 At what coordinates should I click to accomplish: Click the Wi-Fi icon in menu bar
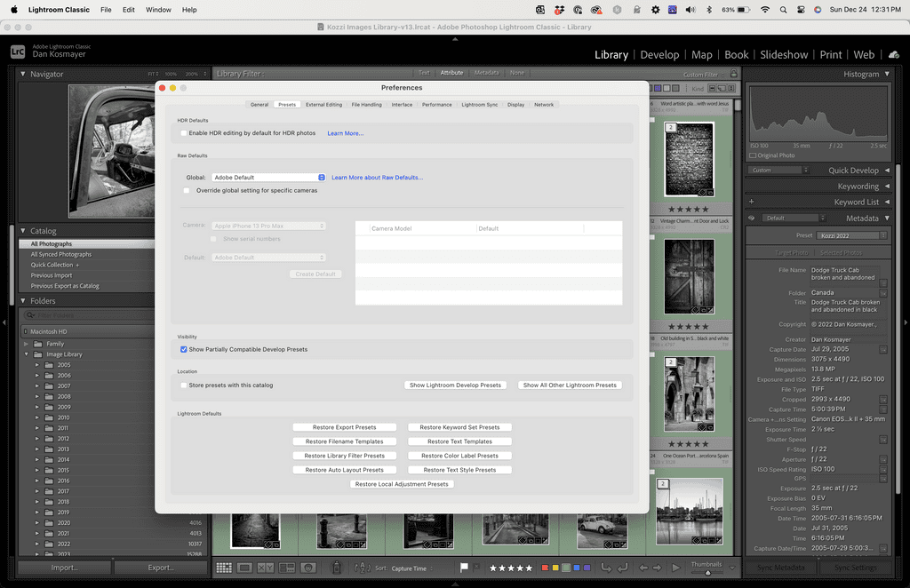click(765, 10)
